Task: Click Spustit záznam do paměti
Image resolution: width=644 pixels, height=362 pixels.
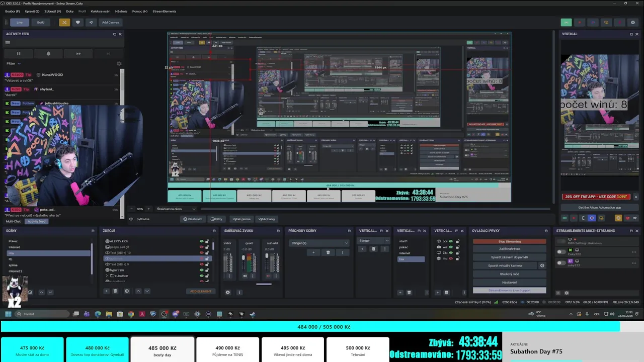Action: 510,257
